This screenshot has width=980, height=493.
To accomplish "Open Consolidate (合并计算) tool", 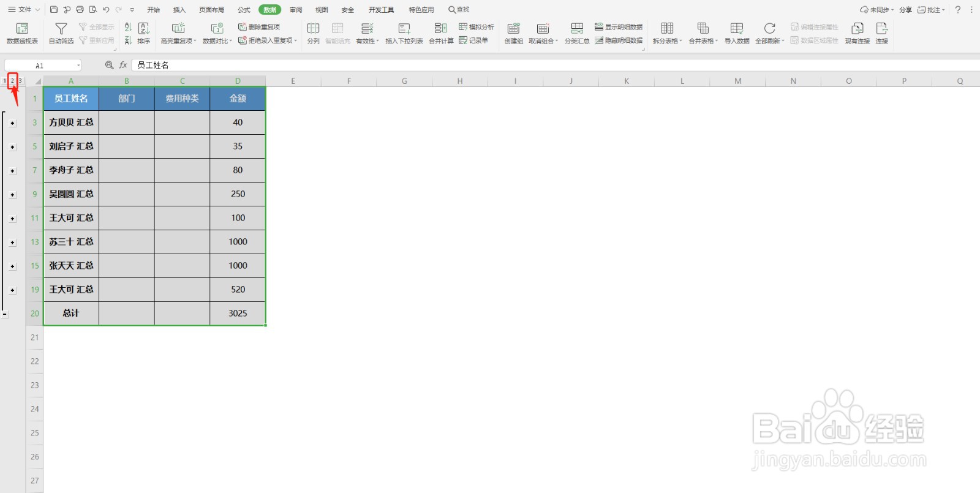I will click(x=441, y=33).
